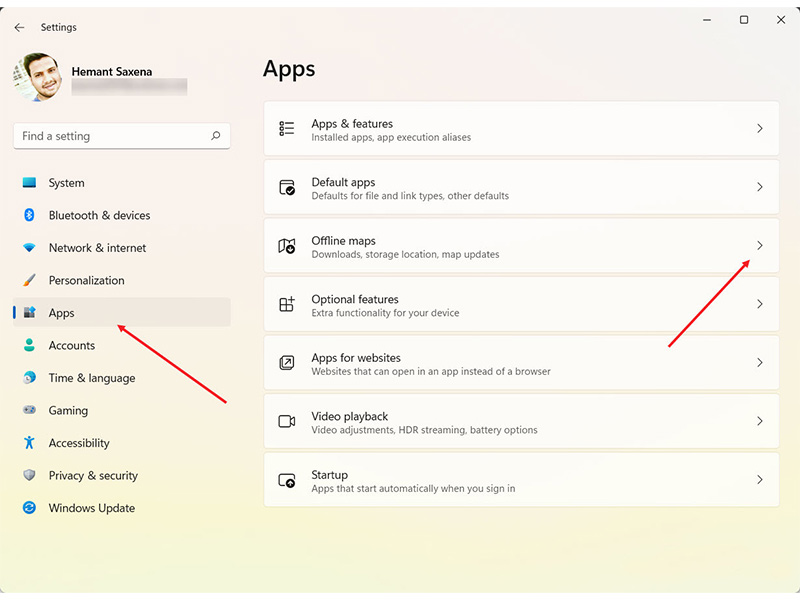Click the Apps for websites icon
This screenshot has width=800, height=600.
[286, 363]
